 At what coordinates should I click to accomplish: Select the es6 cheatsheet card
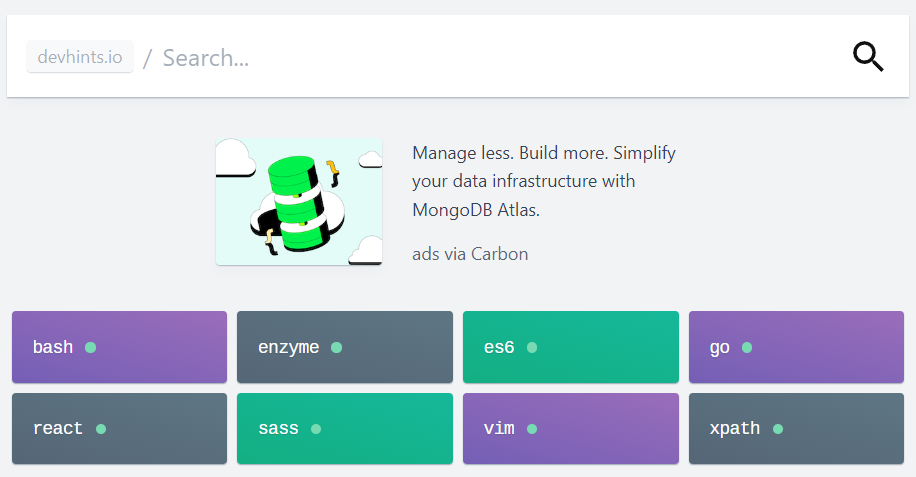571,347
